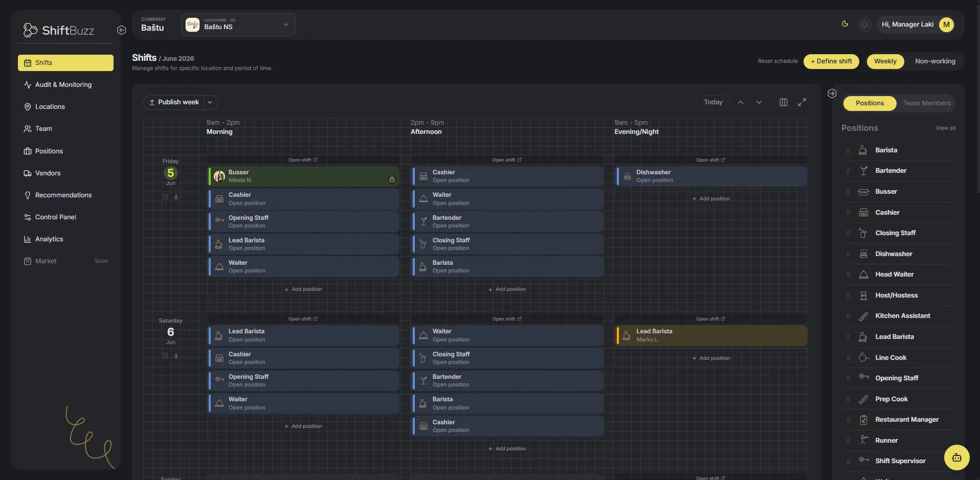This screenshot has width=980, height=480.
Task: Click Reset schedule link
Action: [x=777, y=61]
